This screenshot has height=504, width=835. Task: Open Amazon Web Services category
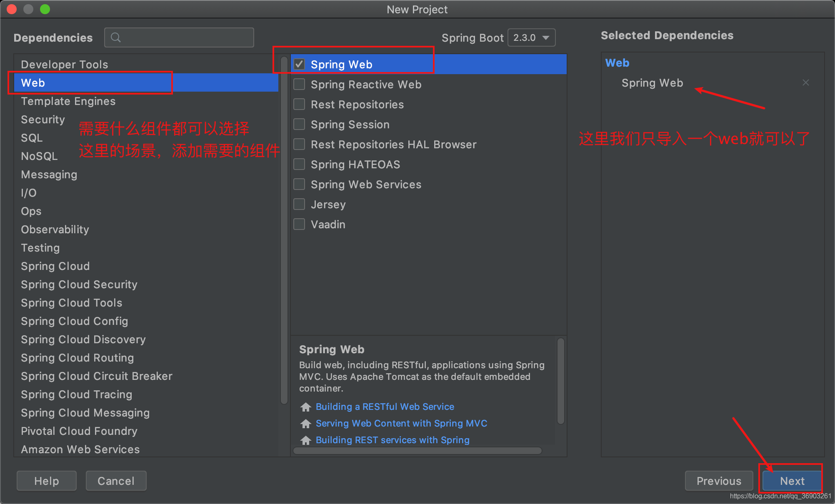[x=146, y=449]
